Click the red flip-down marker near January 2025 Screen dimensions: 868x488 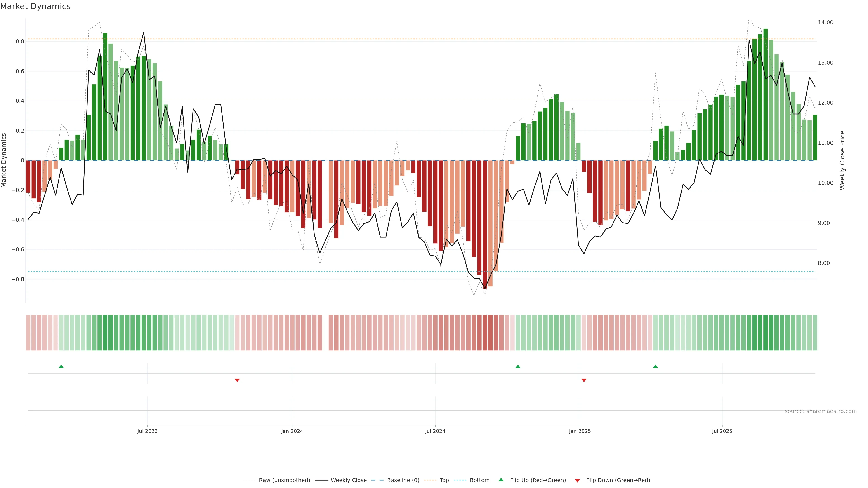584,380
